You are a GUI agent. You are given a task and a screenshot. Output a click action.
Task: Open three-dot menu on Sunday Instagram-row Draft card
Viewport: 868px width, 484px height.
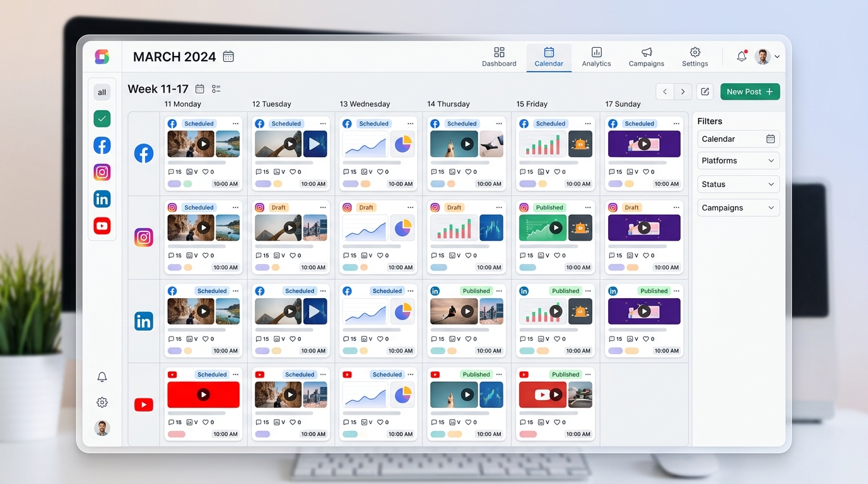click(x=676, y=207)
